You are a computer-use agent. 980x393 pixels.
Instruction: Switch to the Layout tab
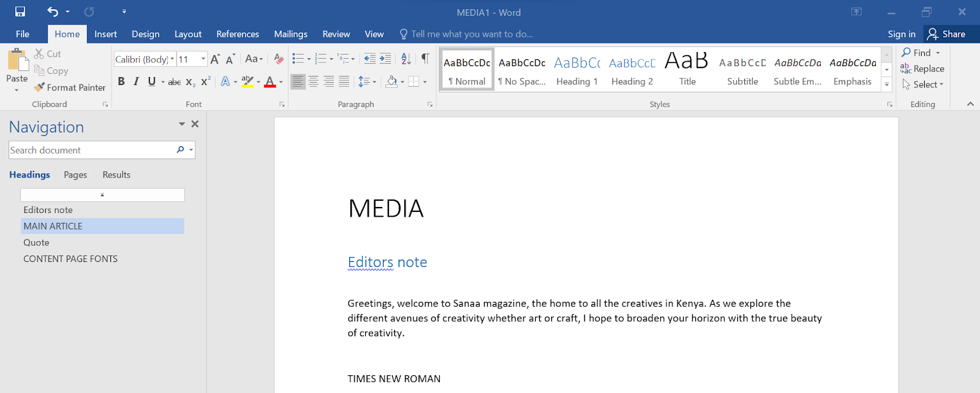[187, 34]
